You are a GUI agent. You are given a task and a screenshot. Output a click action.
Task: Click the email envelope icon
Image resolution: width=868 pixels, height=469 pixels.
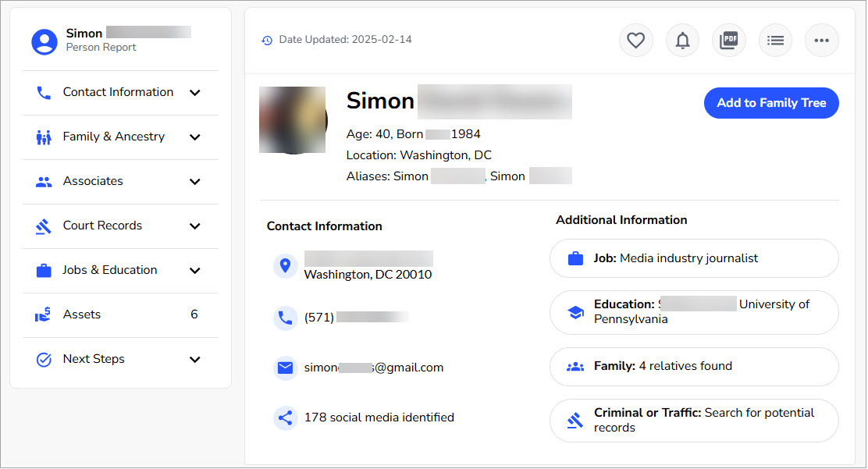[x=285, y=367]
